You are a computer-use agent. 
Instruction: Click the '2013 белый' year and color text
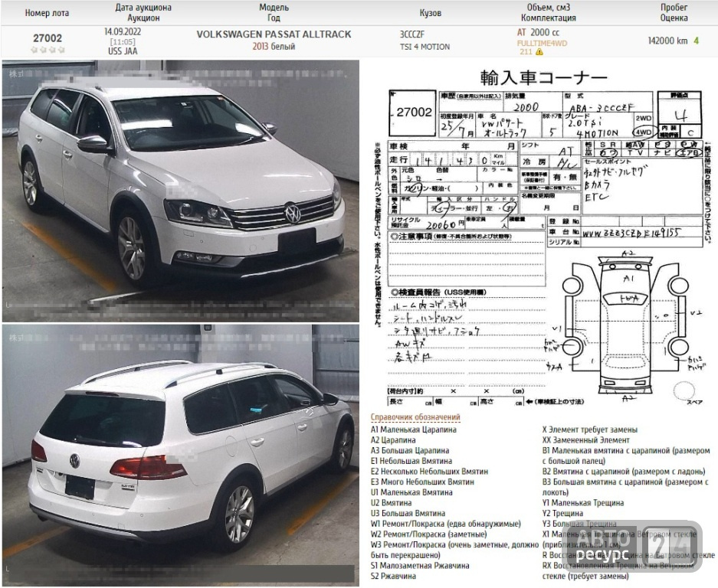pos(274,46)
